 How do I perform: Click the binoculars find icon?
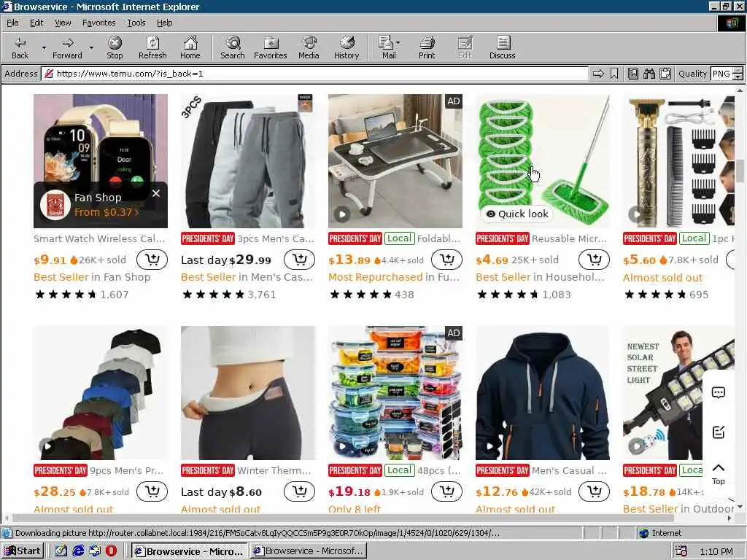pyautogui.click(x=649, y=74)
